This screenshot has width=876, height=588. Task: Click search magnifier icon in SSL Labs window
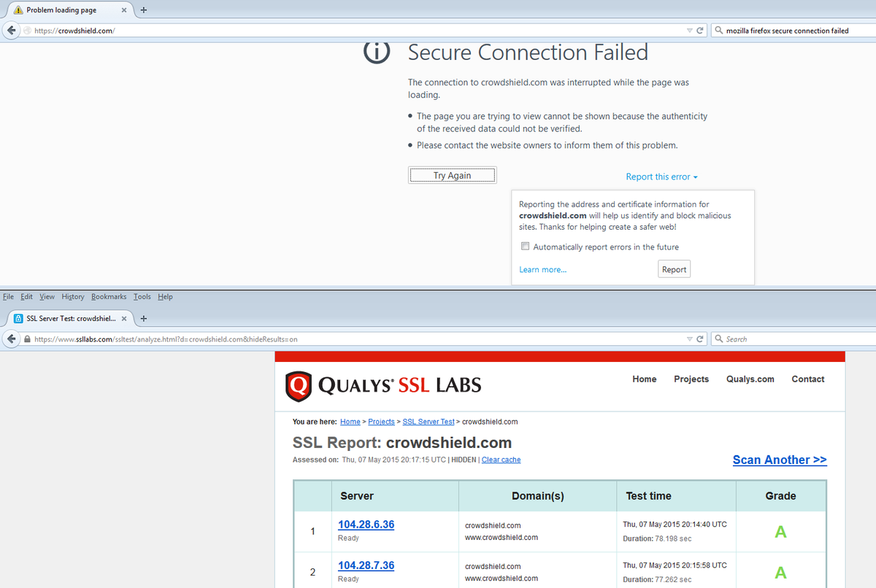pos(719,339)
